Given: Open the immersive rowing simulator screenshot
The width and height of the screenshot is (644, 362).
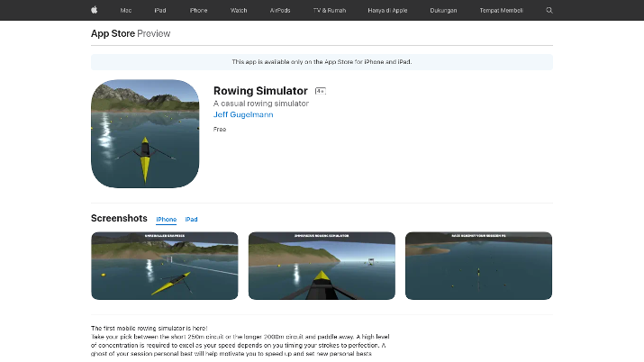Looking at the screenshot, I should pyautogui.click(x=322, y=266).
